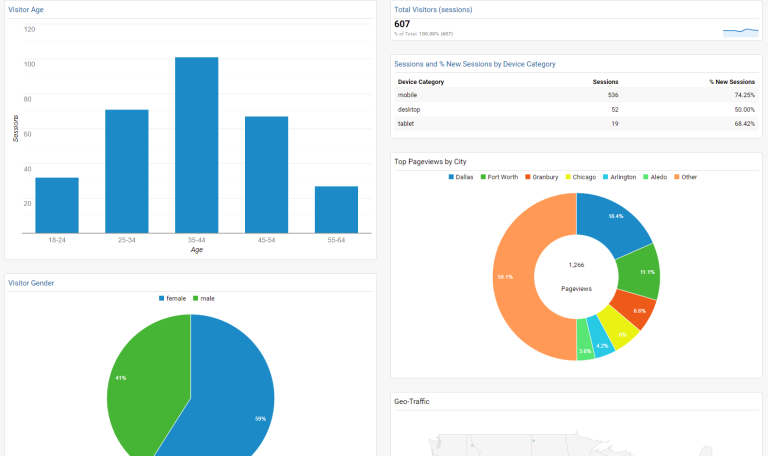The width and height of the screenshot is (768, 456).
Task: Select the Other legend swatch
Action: (x=677, y=177)
